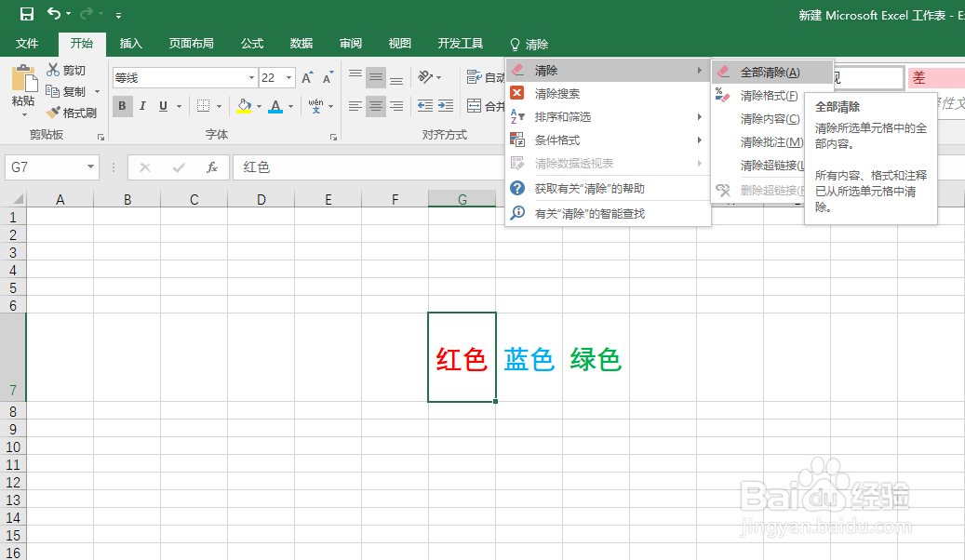The image size is (965, 560).
Task: Center text horizontally
Action: click(x=375, y=106)
